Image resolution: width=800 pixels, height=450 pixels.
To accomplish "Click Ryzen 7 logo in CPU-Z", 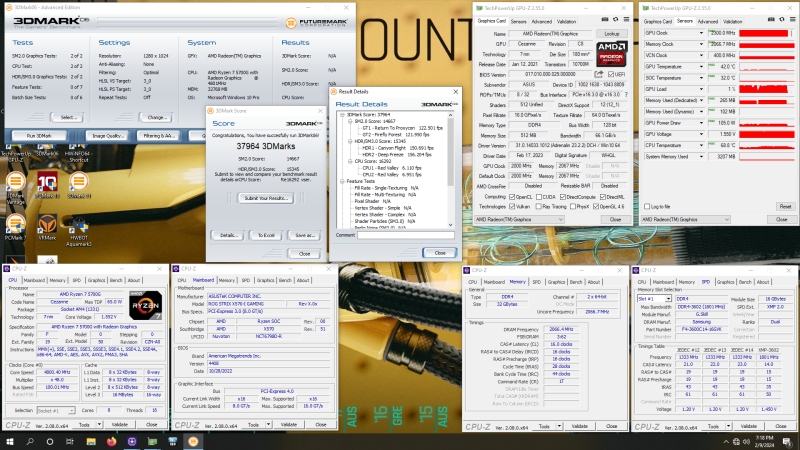I will click(145, 305).
